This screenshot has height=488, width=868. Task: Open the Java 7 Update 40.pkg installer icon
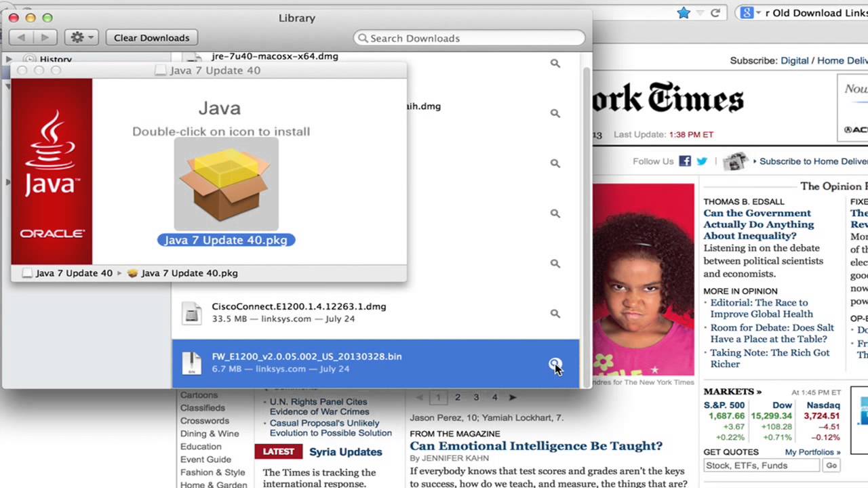[226, 184]
